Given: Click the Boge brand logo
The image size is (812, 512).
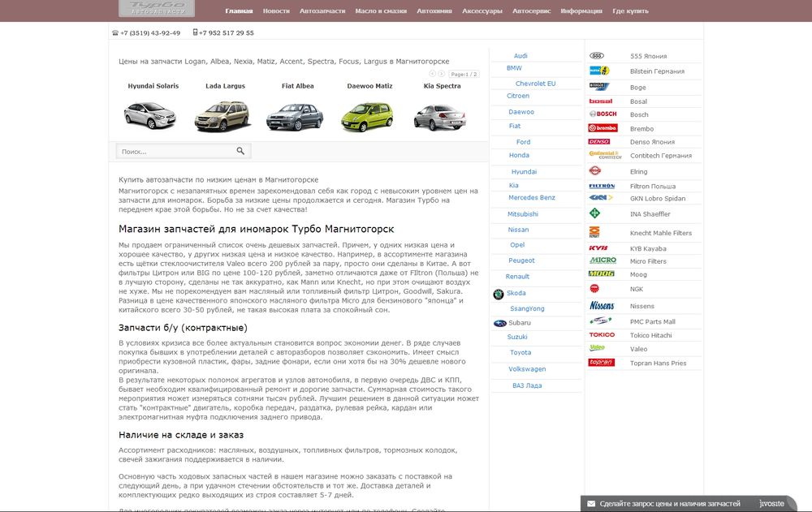Looking at the screenshot, I should coord(599,87).
